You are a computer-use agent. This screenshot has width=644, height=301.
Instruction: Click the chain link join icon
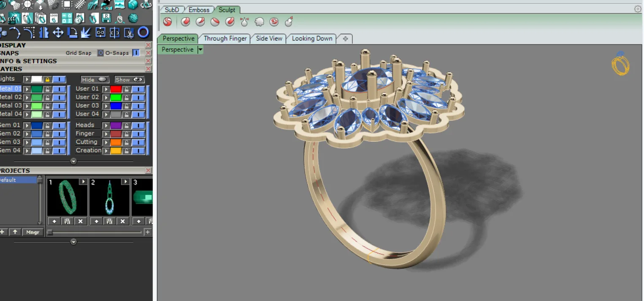pos(100,32)
